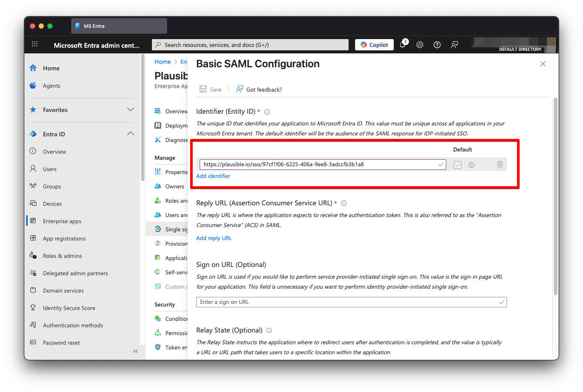Toggle the Default checkbox for the identifier
The height and width of the screenshot is (392, 583).
[x=457, y=164]
